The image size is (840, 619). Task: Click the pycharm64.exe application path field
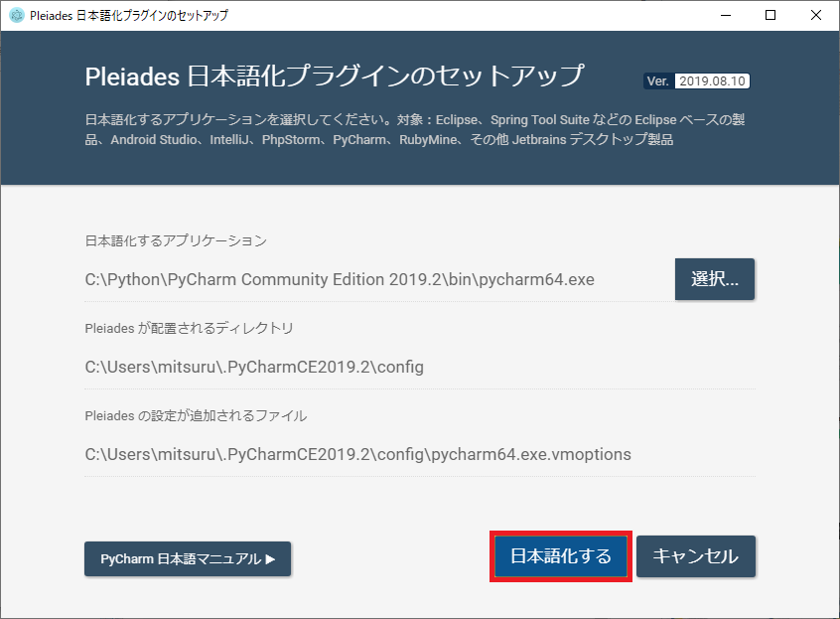(x=377, y=280)
